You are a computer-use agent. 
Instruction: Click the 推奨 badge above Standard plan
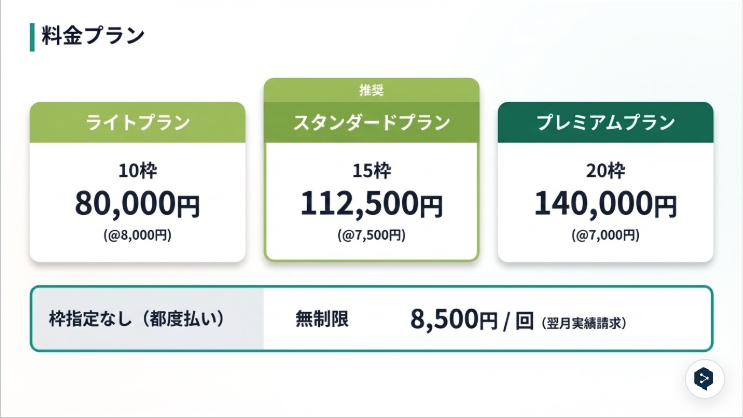372,90
